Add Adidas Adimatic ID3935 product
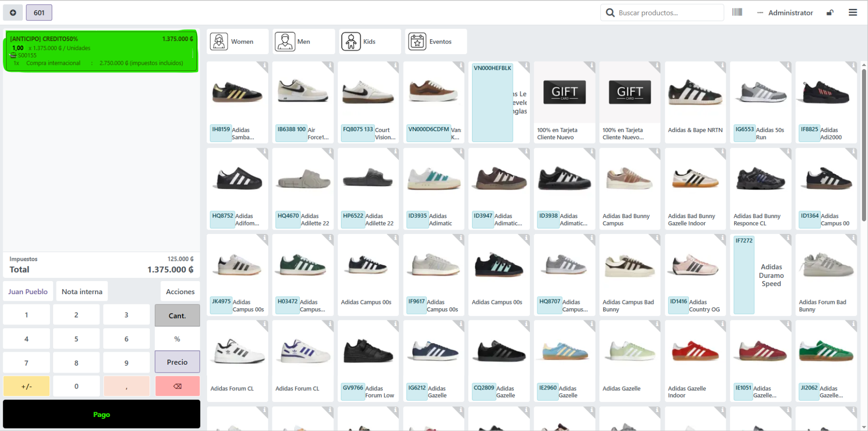 (434, 189)
